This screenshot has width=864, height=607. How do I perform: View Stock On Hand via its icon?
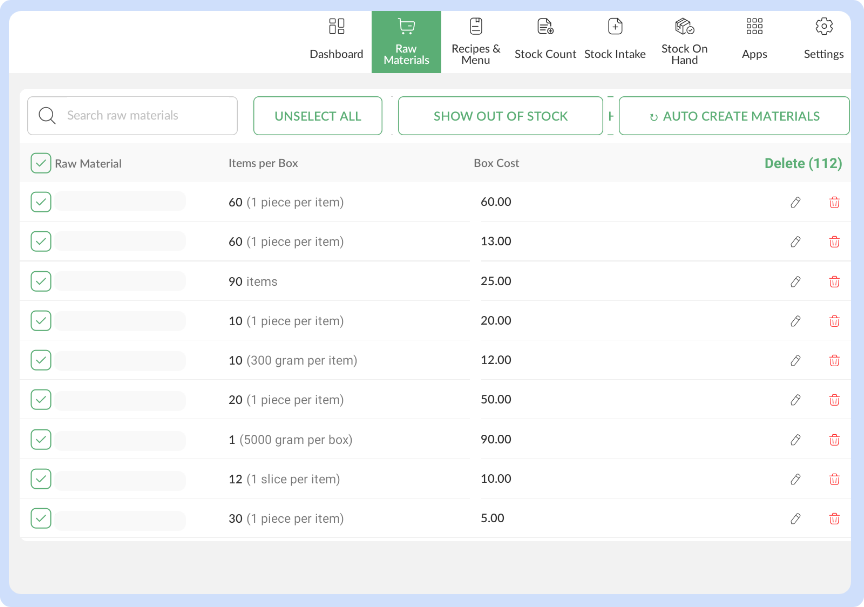[684, 26]
